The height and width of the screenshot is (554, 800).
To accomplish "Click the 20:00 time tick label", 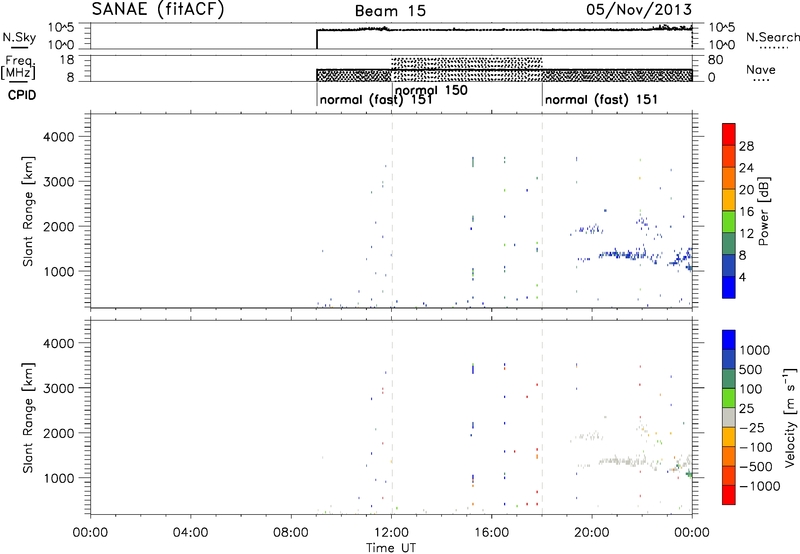I will [x=592, y=533].
